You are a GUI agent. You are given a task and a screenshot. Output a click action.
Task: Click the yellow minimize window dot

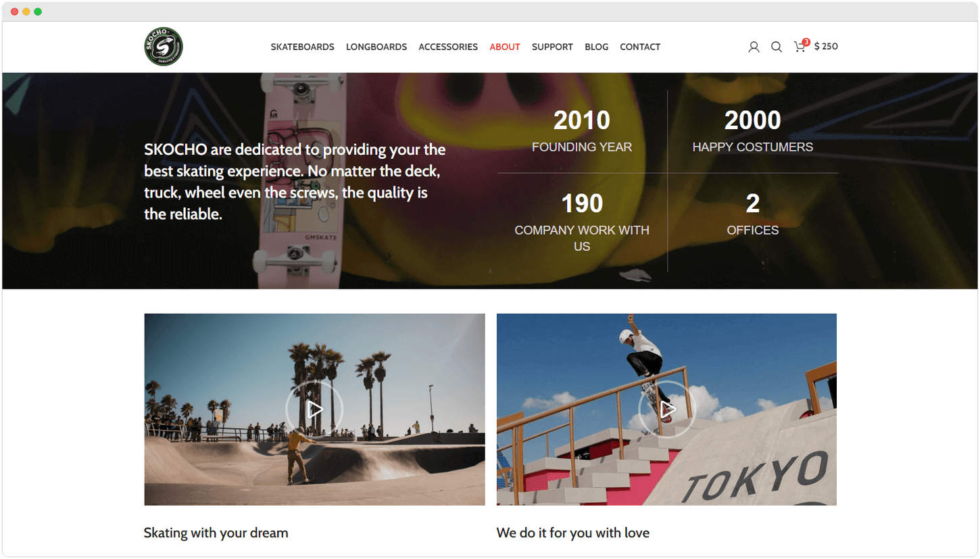coord(26,11)
